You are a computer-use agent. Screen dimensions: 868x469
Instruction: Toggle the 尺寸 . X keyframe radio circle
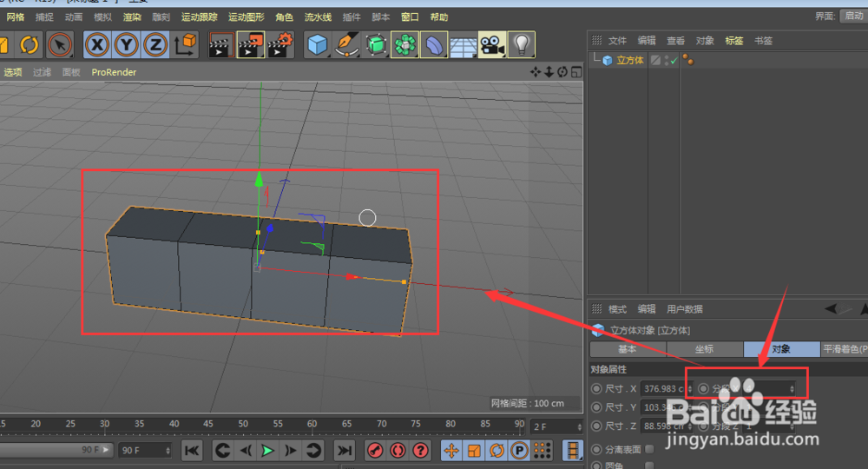(596, 389)
